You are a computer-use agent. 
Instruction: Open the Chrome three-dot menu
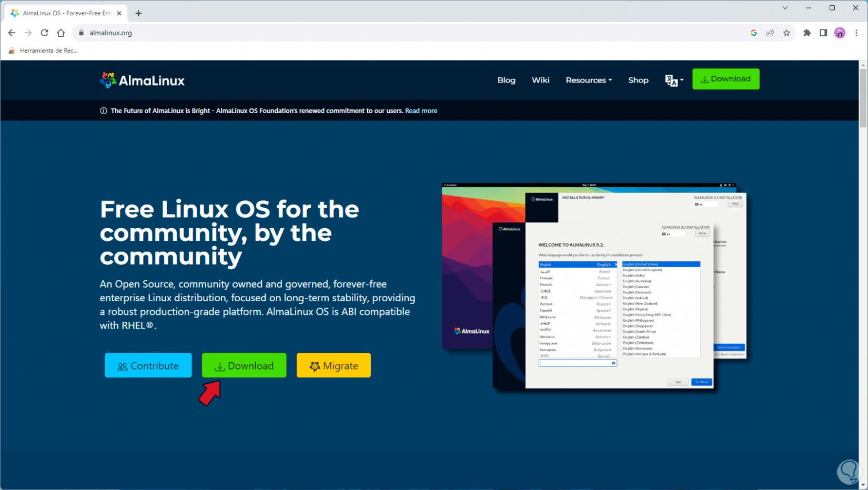point(856,33)
